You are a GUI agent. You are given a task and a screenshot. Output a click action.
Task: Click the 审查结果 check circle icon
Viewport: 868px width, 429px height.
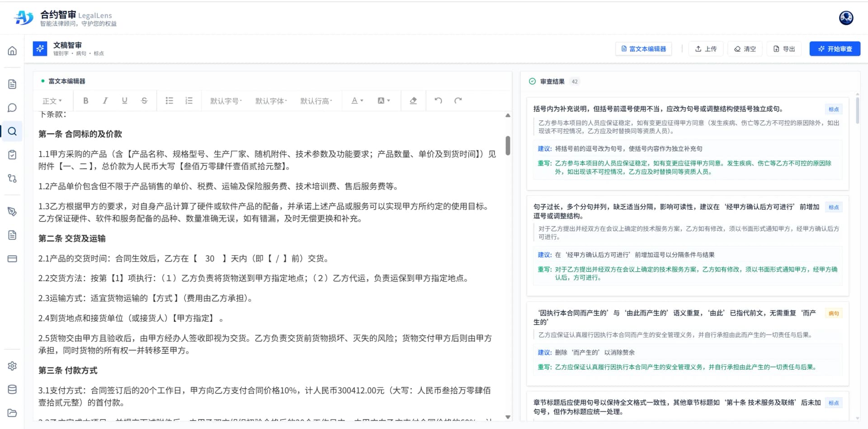tap(532, 81)
